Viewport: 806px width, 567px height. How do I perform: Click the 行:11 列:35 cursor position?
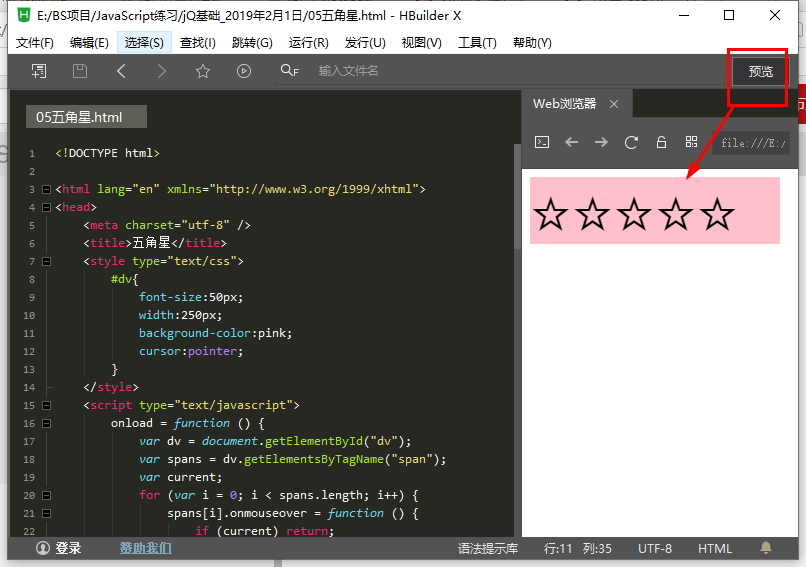pos(578,548)
